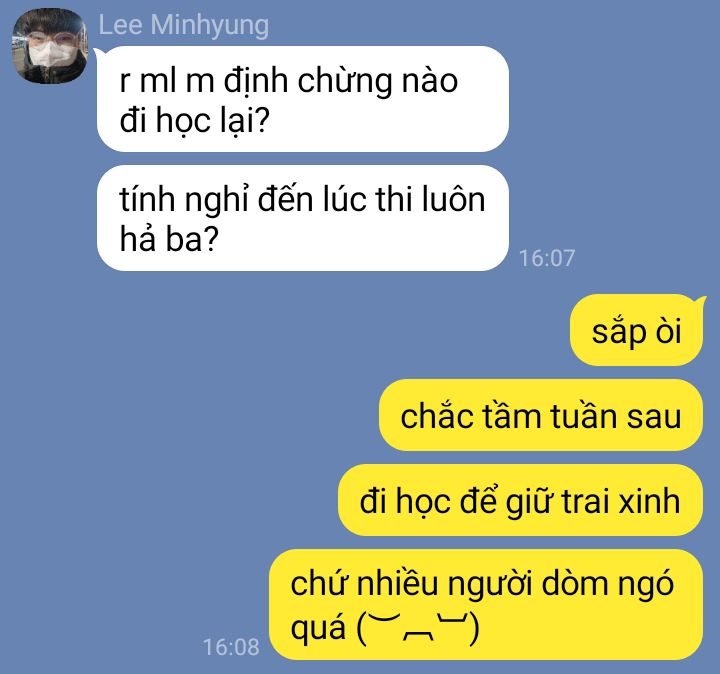Select the 'chắc tầm tuần sau' reply

point(541,415)
